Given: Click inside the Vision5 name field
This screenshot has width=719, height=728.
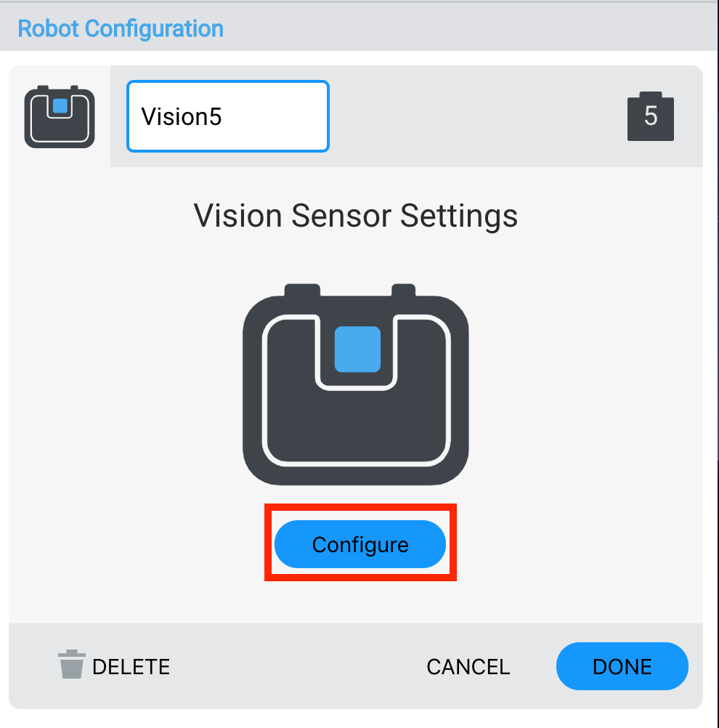Looking at the screenshot, I should tap(227, 116).
